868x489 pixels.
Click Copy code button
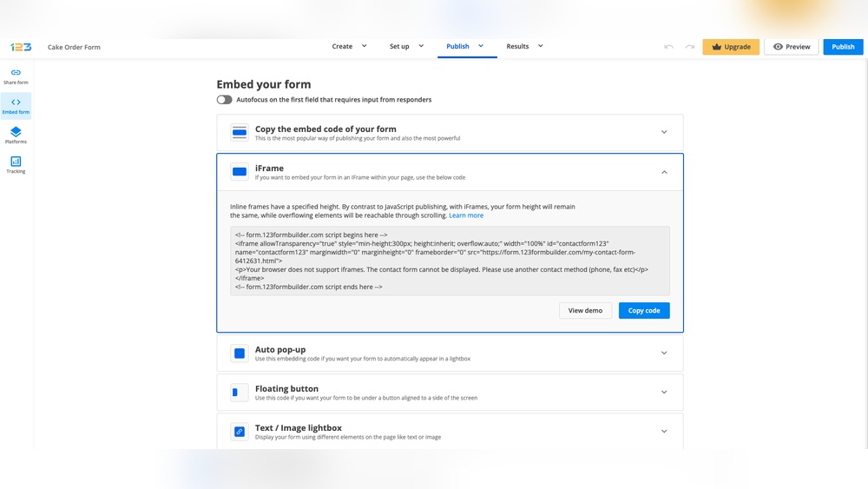click(644, 311)
